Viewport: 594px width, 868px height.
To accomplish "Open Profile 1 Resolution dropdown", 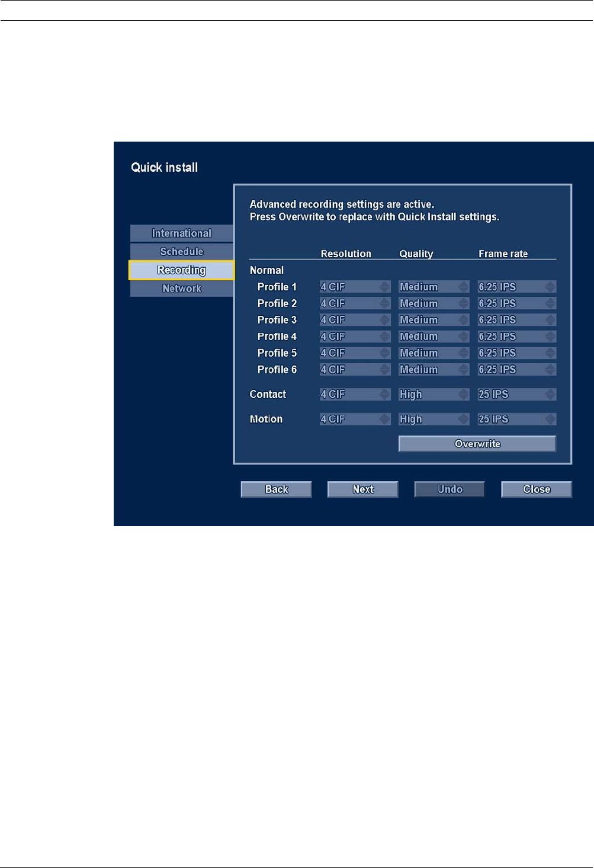I will point(355,287).
